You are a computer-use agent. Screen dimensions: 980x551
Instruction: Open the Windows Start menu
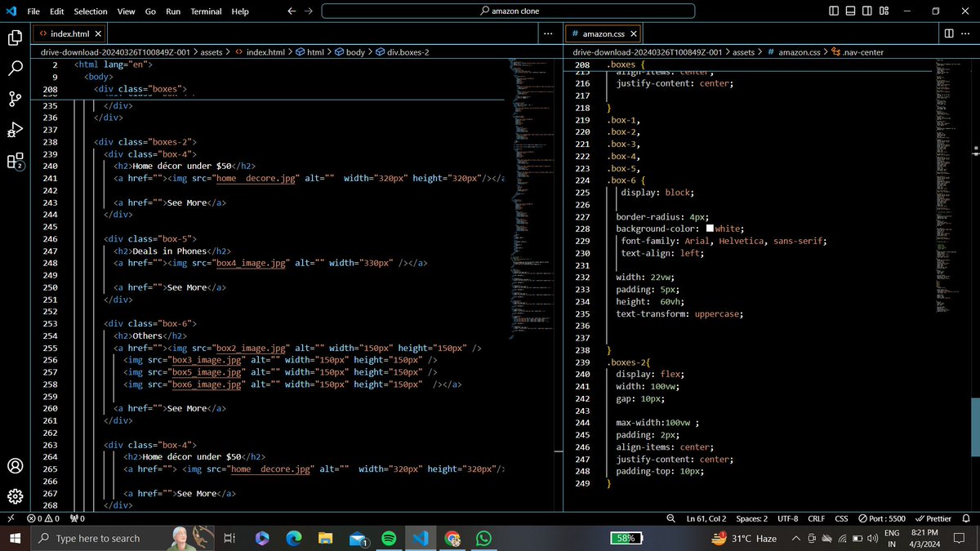click(x=15, y=538)
